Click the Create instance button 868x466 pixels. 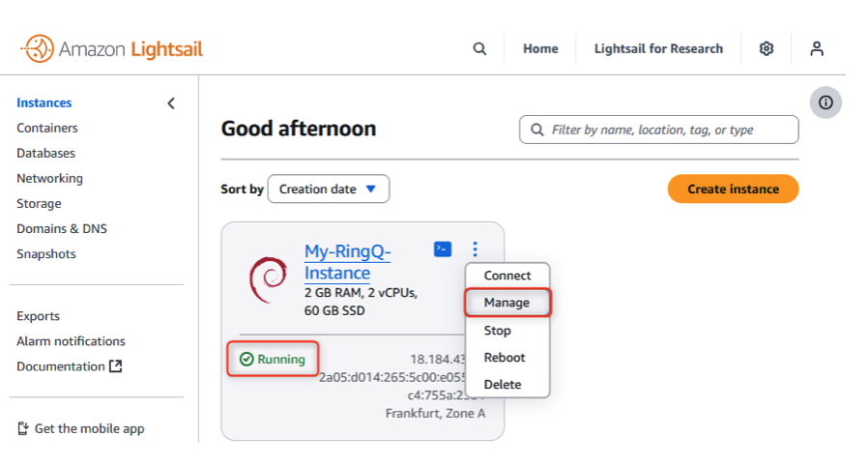[733, 189]
